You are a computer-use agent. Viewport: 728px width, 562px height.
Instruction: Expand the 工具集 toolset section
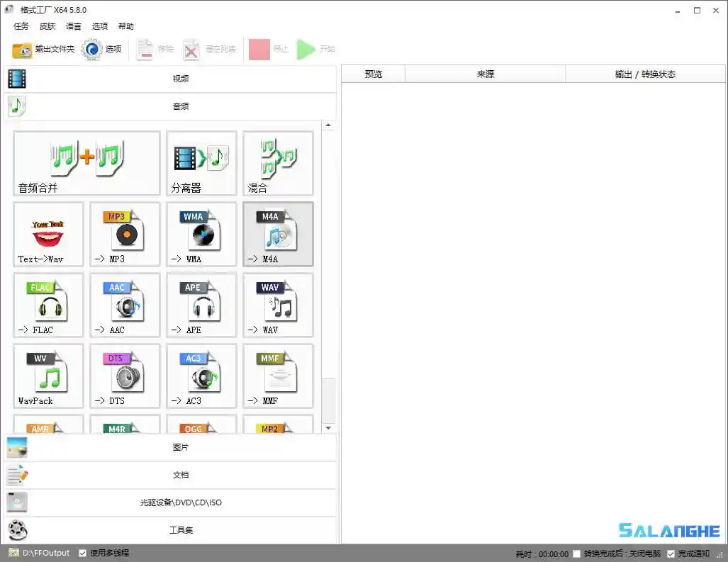[x=181, y=530]
